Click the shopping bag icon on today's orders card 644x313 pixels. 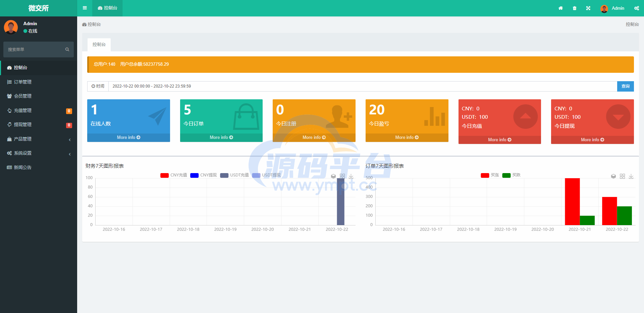point(246,116)
